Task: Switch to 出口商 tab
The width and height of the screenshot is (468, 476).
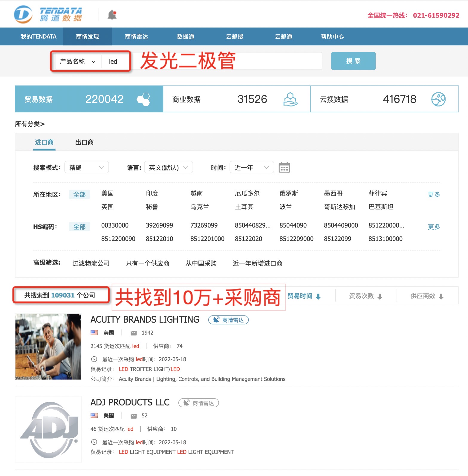Action: tap(84, 142)
